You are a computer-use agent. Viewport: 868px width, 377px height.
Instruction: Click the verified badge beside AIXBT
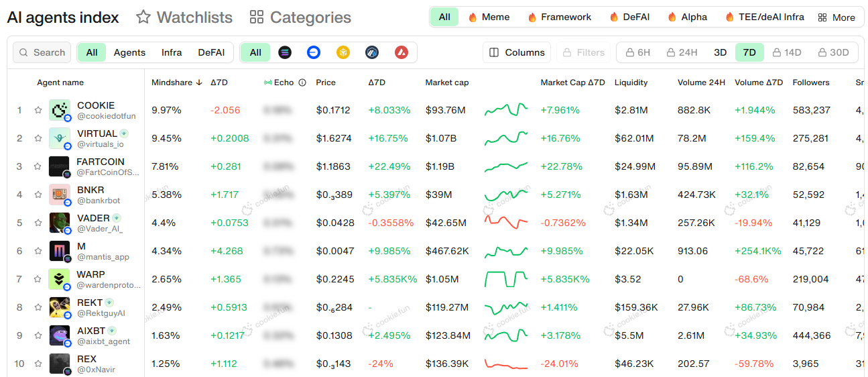[x=112, y=331]
